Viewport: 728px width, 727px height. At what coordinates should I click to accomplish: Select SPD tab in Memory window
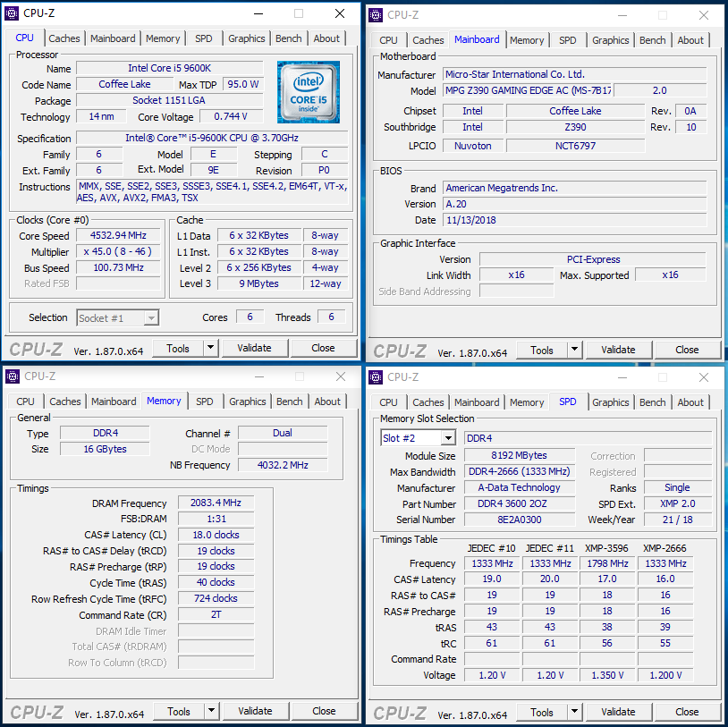(204, 402)
